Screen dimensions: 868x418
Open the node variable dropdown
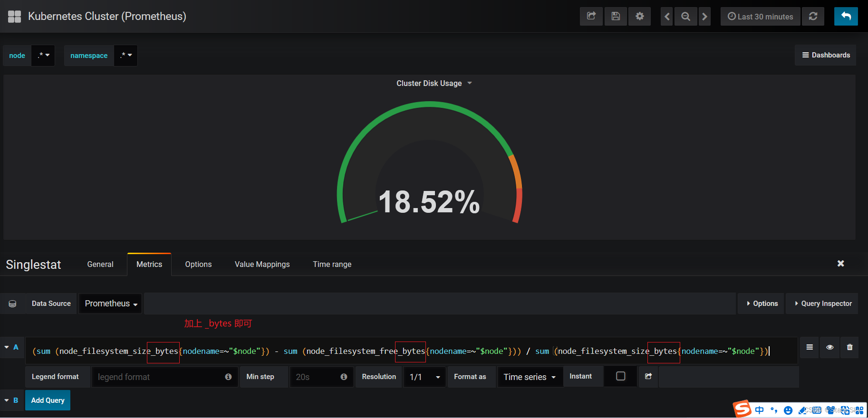click(x=43, y=56)
